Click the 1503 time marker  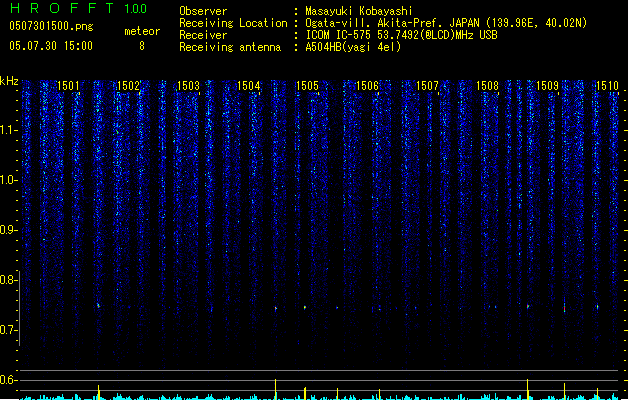coord(188,86)
